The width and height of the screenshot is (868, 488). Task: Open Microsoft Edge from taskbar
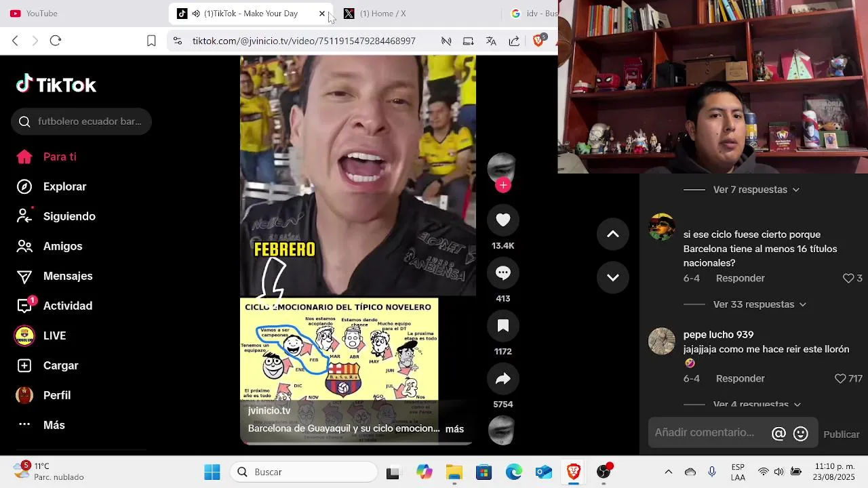(x=514, y=472)
